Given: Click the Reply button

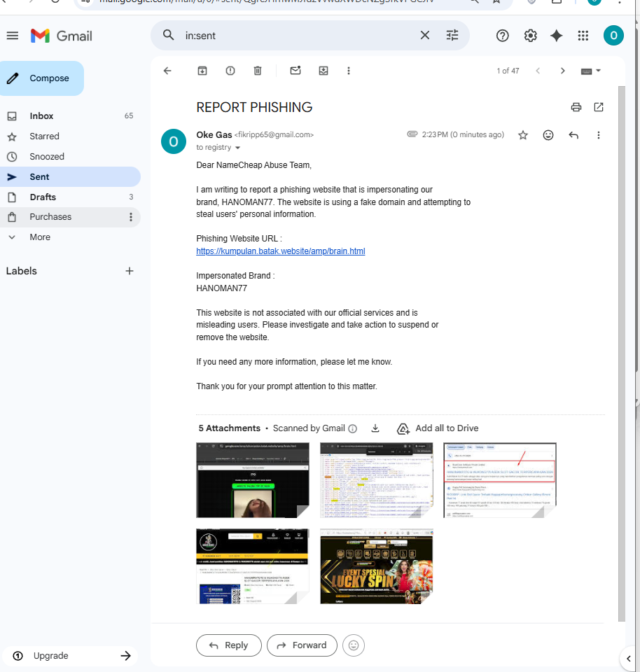Looking at the screenshot, I should (228, 645).
